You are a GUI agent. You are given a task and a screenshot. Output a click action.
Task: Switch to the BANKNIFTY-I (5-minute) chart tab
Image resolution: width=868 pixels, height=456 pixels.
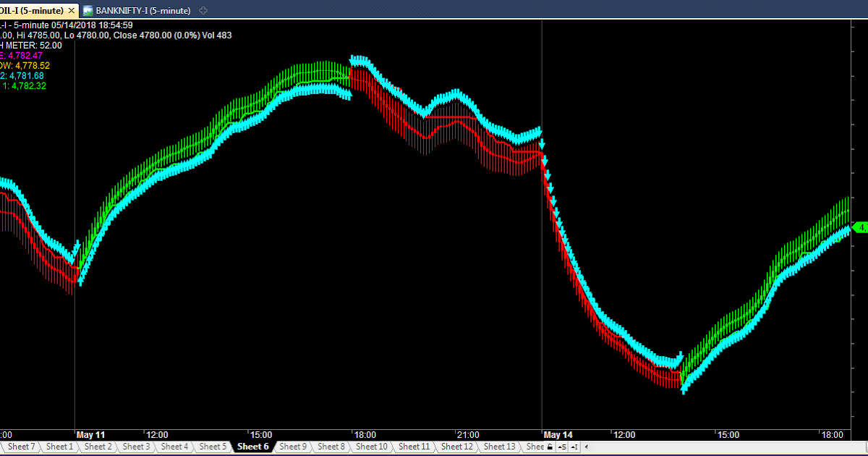(137, 11)
